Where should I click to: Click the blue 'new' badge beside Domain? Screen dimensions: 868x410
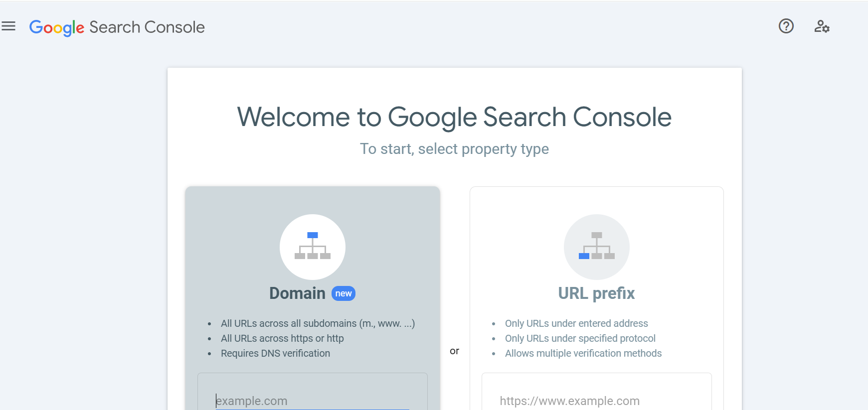(343, 293)
